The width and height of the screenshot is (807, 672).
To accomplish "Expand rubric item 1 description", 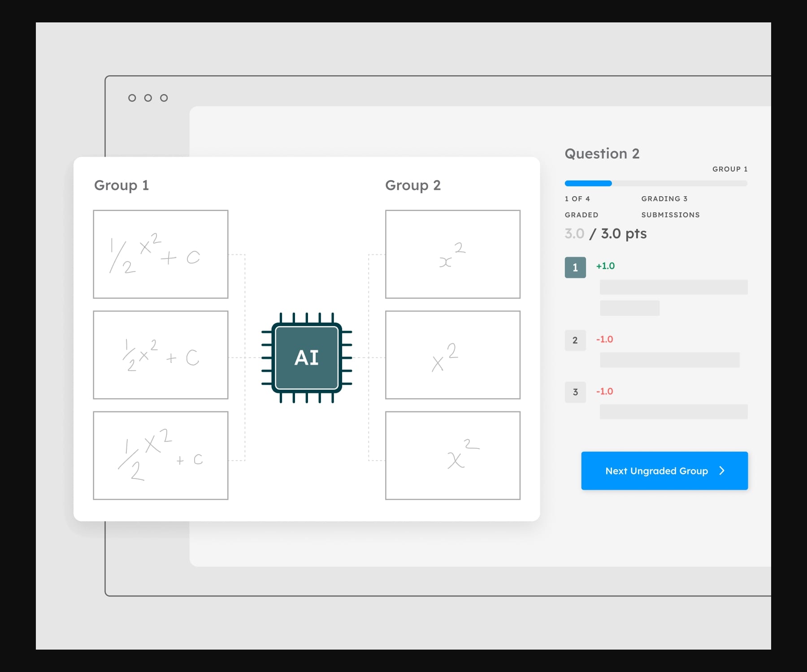I will click(674, 287).
